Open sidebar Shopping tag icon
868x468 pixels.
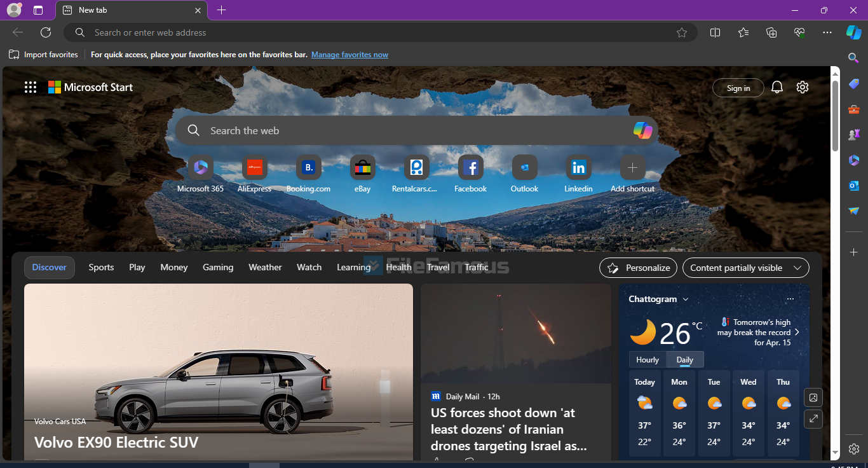(854, 84)
